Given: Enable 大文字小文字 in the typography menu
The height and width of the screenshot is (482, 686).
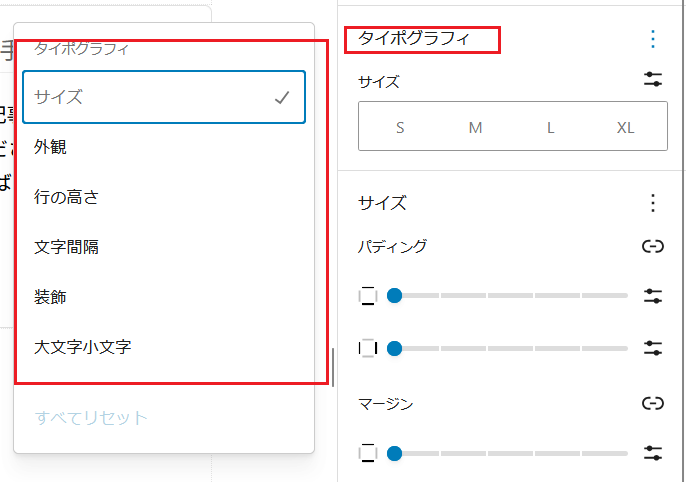Looking at the screenshot, I should pos(164,347).
